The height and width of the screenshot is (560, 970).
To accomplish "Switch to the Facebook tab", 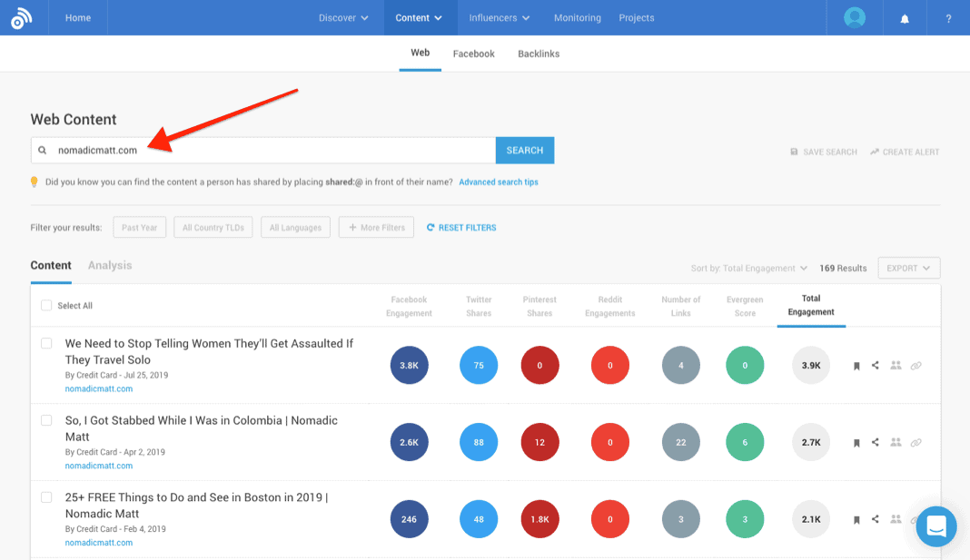I will 474,54.
